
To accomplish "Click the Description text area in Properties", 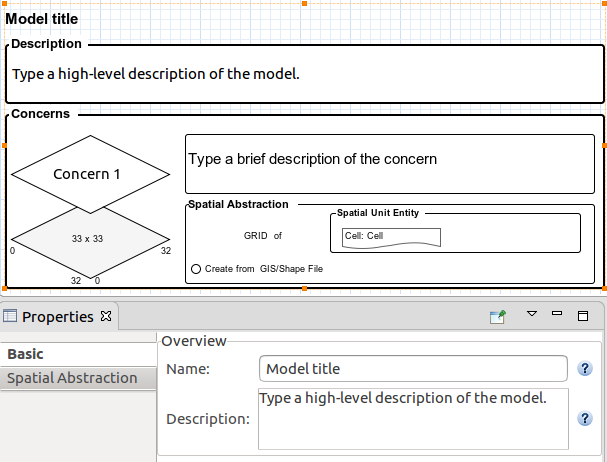I will [x=412, y=419].
